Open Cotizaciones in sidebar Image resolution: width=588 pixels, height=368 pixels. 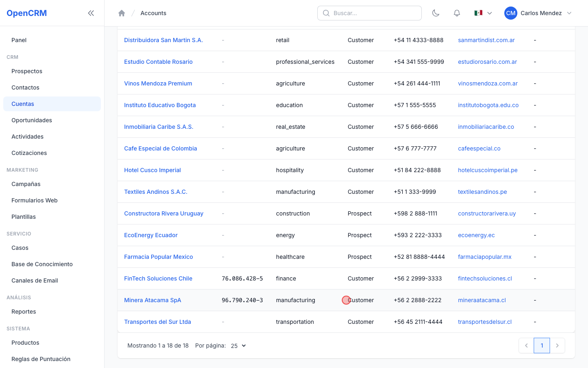(52, 153)
